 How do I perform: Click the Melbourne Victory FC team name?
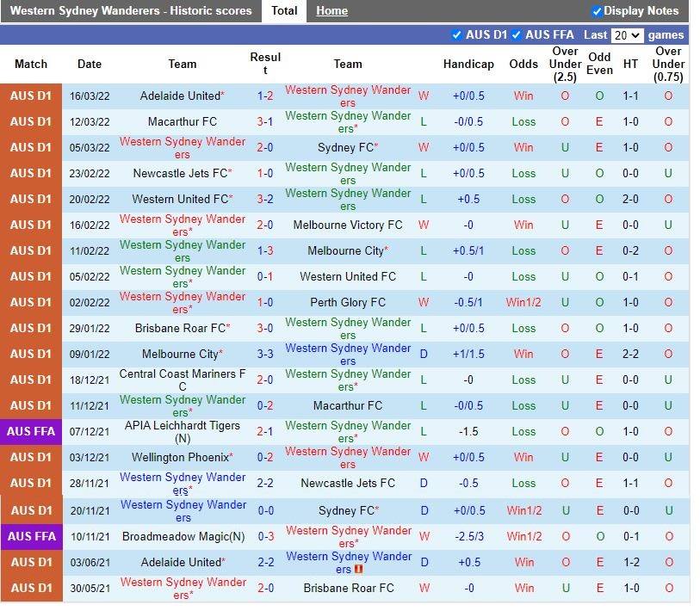coord(348,225)
